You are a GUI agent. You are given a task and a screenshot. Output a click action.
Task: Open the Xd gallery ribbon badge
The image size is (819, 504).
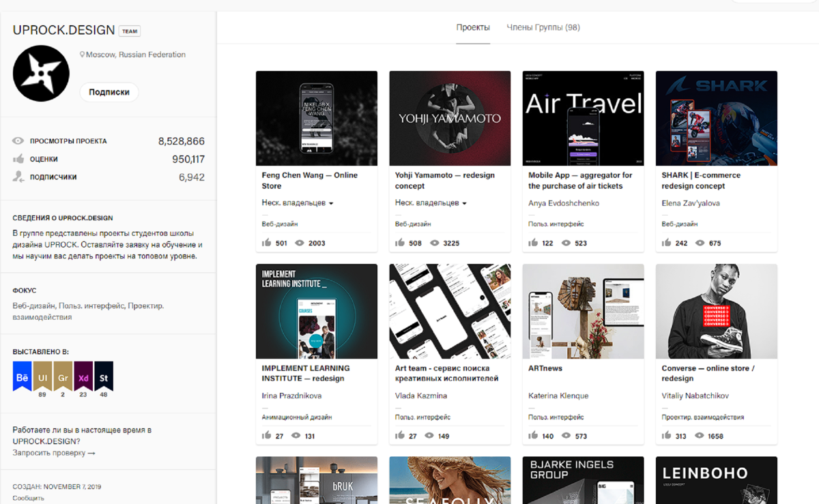(83, 376)
